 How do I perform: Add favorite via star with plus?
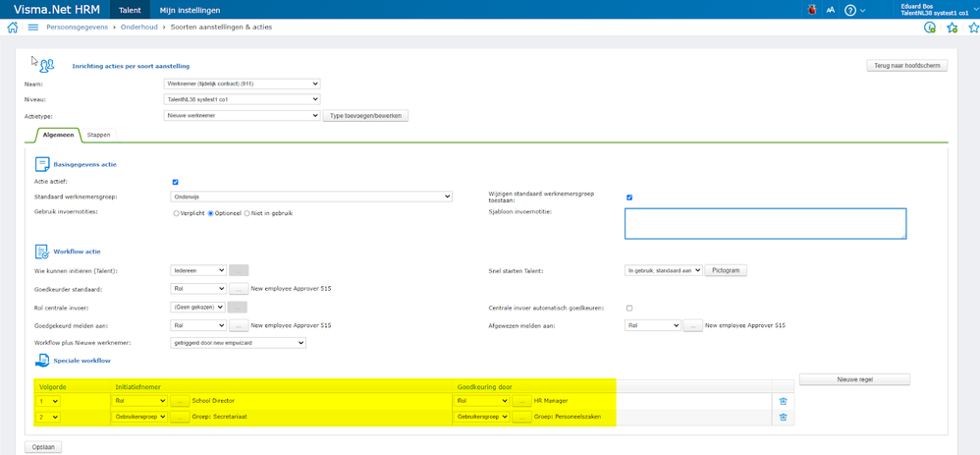(x=952, y=28)
